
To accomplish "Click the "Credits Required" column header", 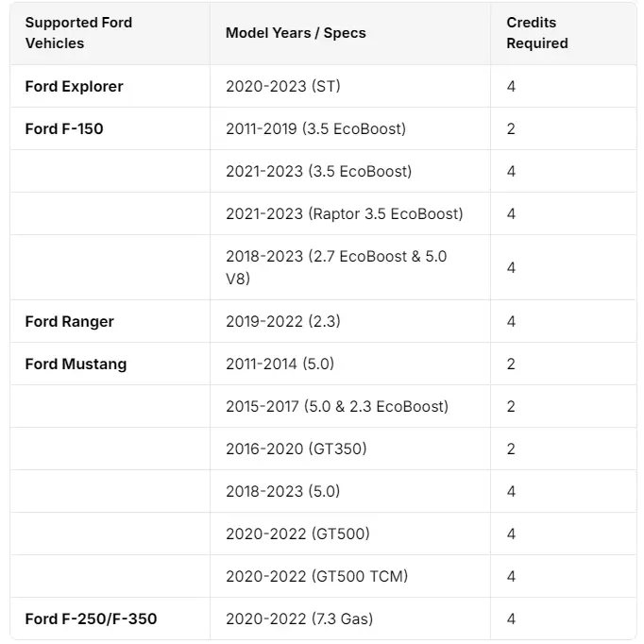I will click(x=537, y=33).
